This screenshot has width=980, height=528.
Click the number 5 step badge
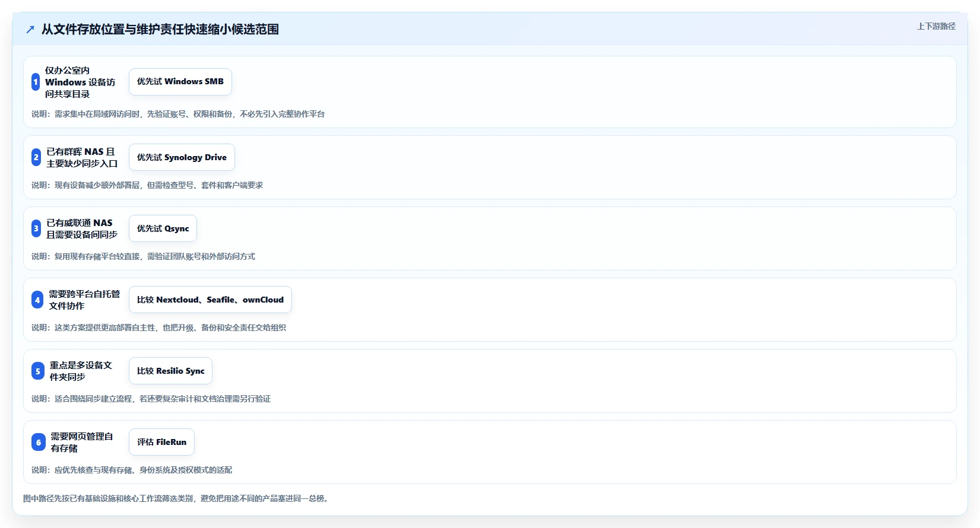pos(38,371)
